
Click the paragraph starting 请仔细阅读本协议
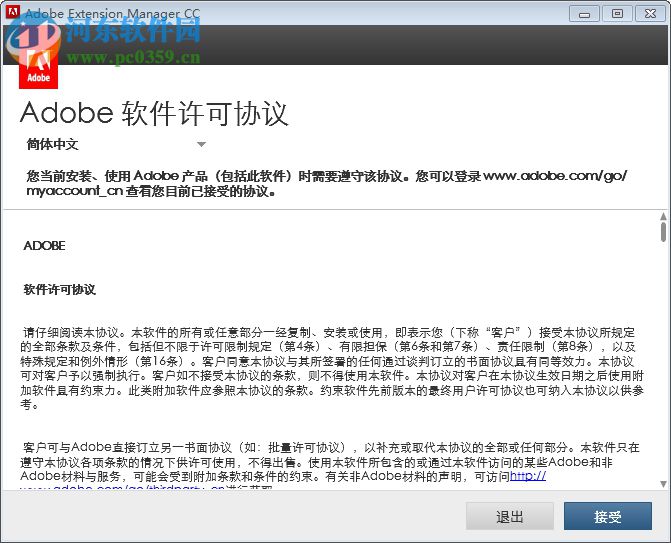(332, 368)
